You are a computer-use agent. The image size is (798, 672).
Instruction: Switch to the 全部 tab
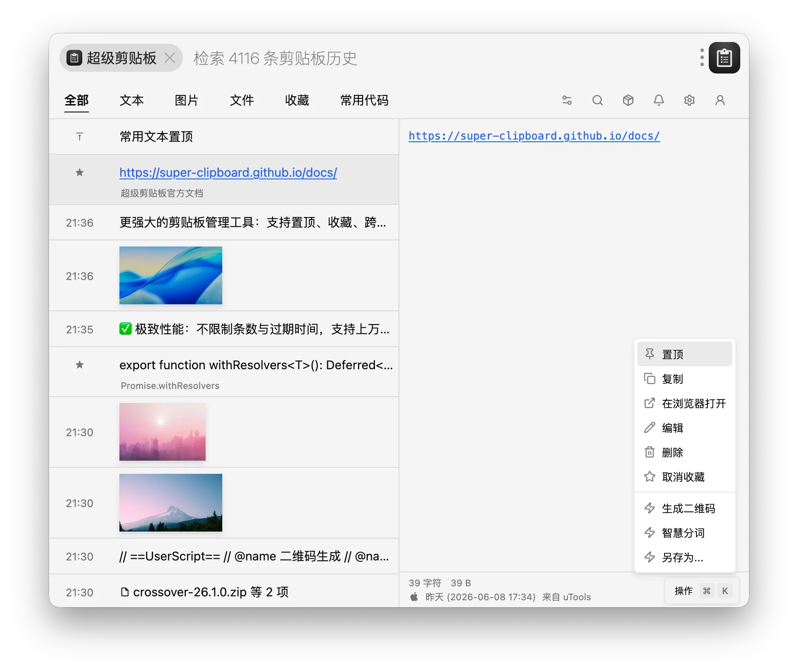(77, 101)
